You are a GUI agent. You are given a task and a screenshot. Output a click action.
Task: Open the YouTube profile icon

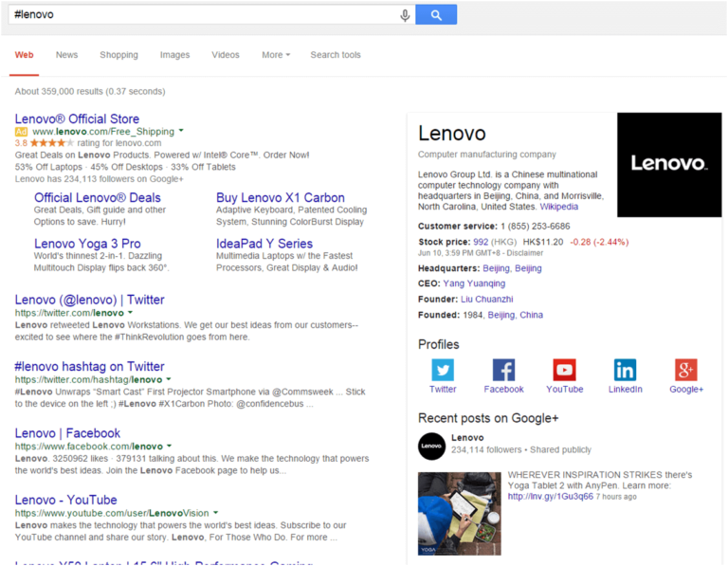pos(565,370)
